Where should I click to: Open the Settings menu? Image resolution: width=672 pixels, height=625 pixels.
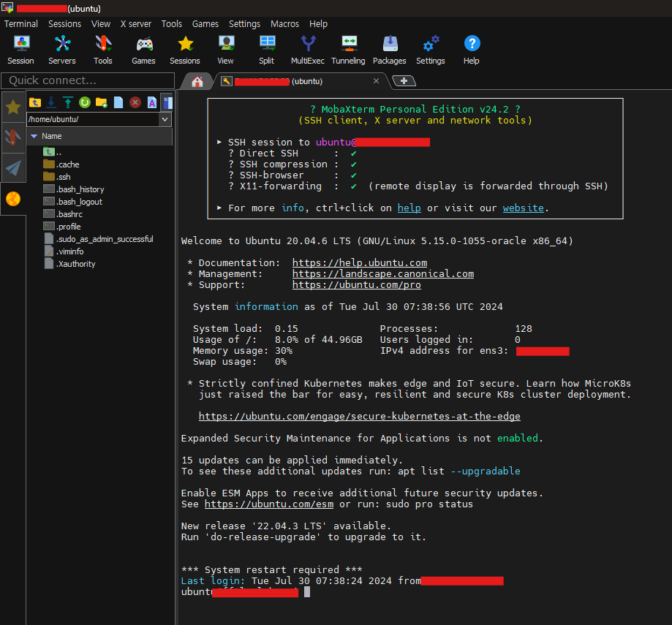coord(244,24)
